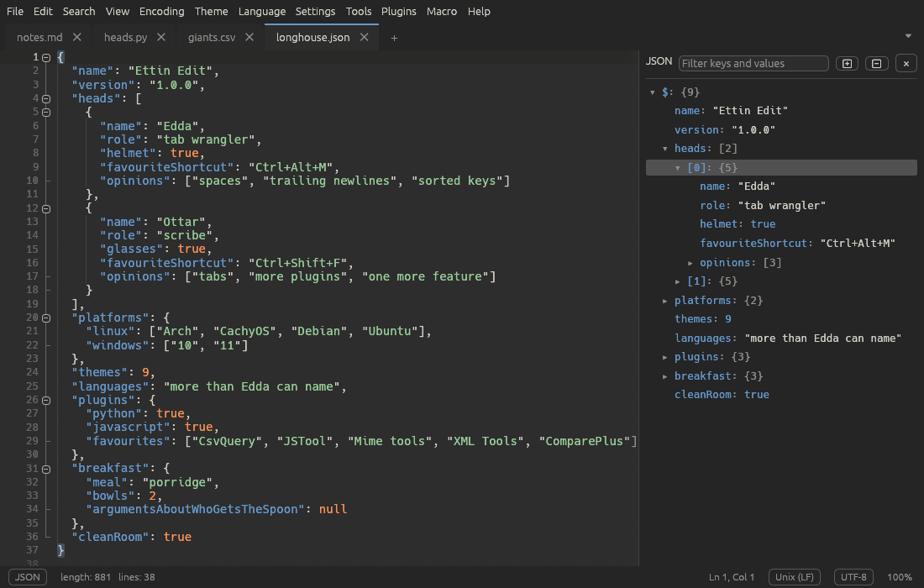The image size is (924, 588).
Task: Open the Tools menu
Action: 359,11
